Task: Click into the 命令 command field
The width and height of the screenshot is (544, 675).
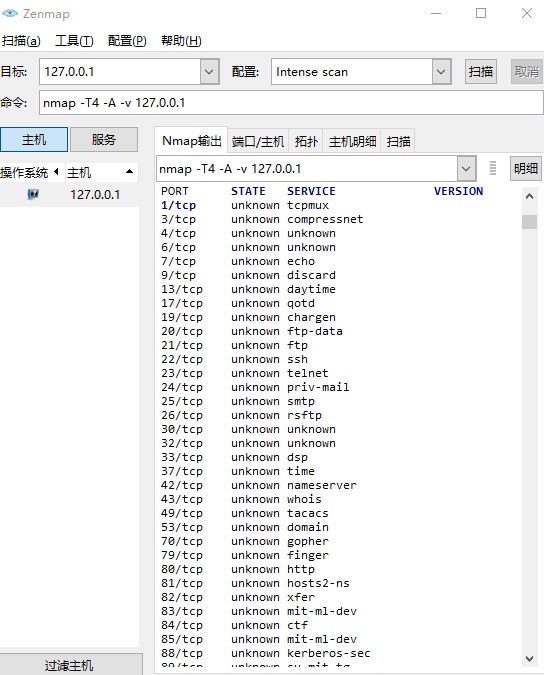Action: [291, 103]
